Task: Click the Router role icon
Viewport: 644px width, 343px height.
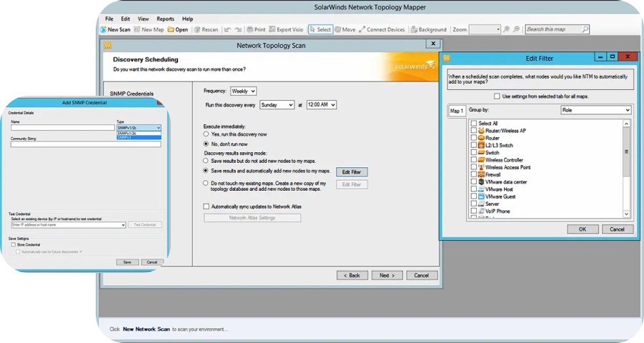Action: [481, 138]
